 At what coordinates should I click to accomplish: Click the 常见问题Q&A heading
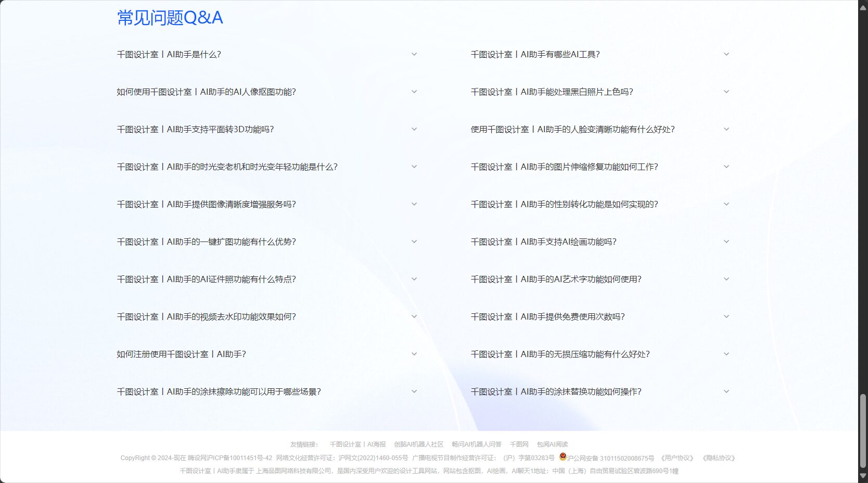pos(170,18)
